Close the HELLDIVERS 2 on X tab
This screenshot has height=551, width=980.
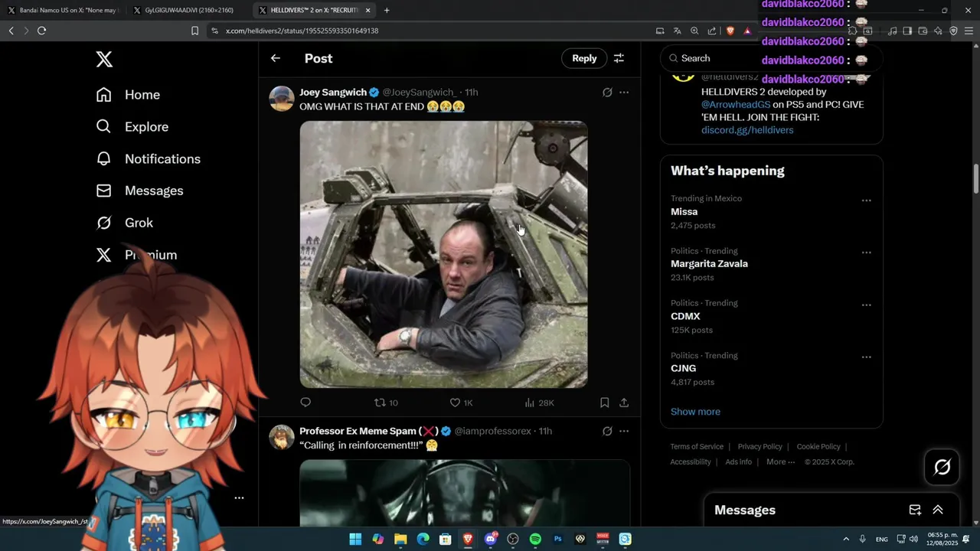pos(368,11)
